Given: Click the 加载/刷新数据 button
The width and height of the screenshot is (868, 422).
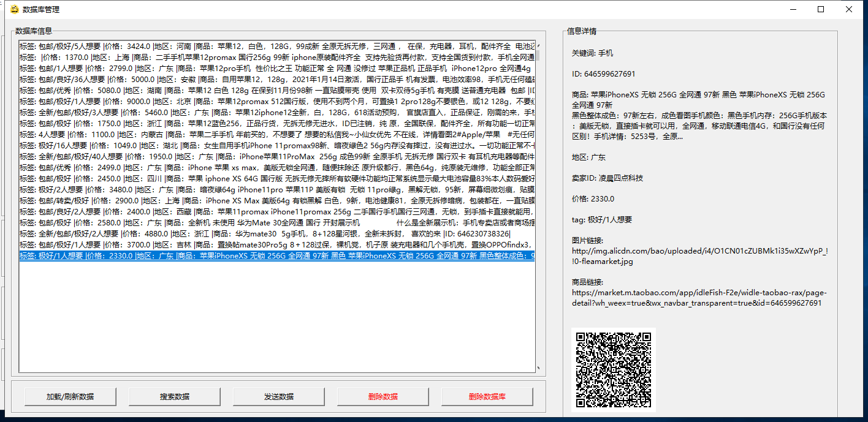Looking at the screenshot, I should (x=70, y=396).
